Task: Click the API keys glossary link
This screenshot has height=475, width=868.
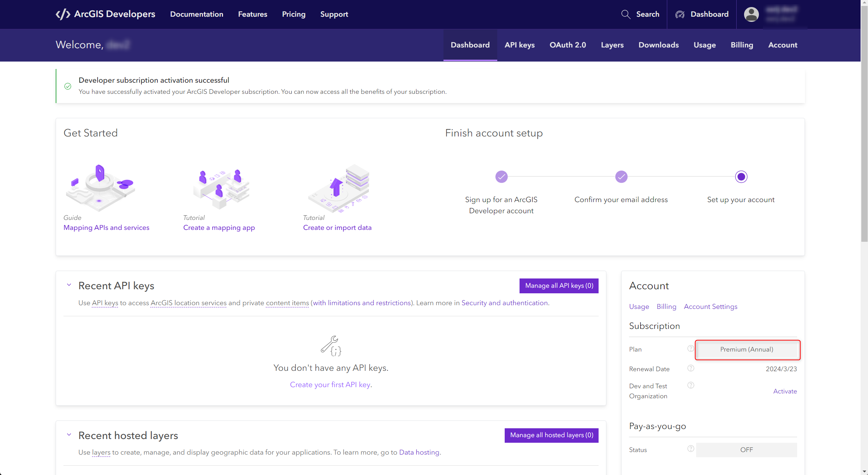Action: (x=105, y=303)
